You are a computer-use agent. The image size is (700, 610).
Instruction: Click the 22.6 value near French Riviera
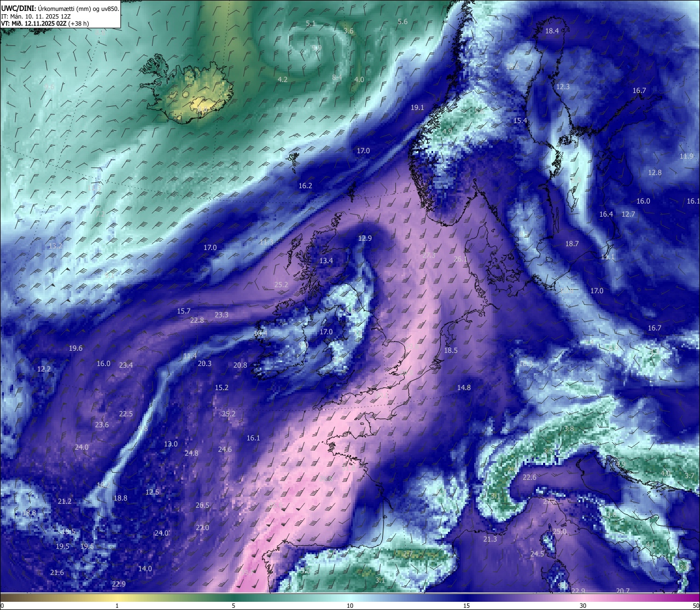(529, 478)
